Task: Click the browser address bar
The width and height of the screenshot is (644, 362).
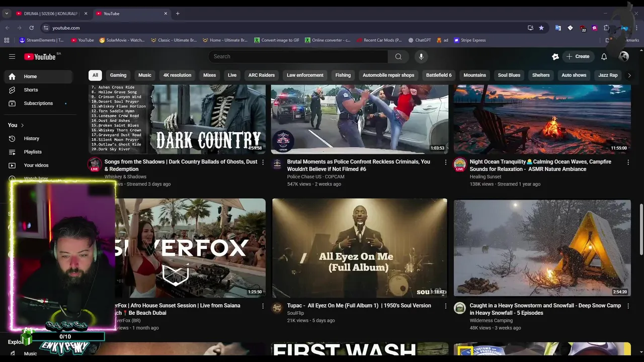Action: click(x=282, y=28)
